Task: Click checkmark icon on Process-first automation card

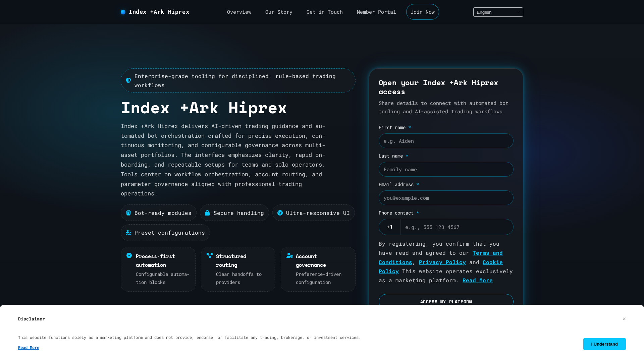Action: (x=129, y=255)
